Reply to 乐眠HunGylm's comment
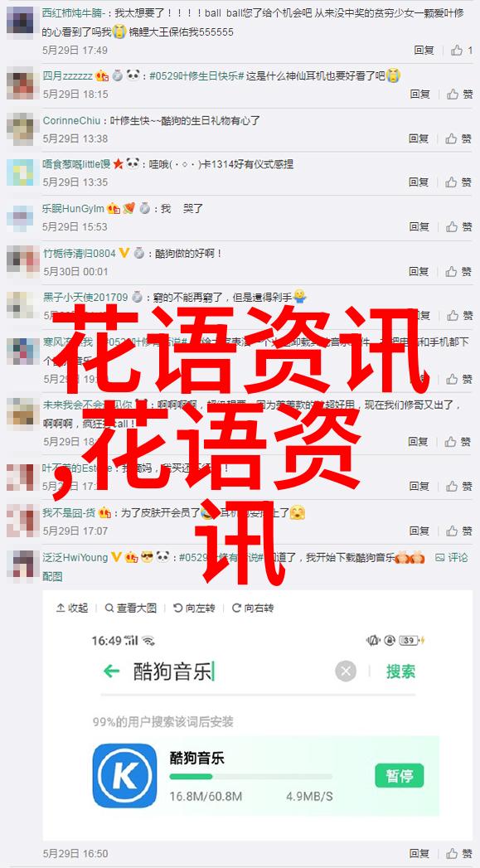 419,226
